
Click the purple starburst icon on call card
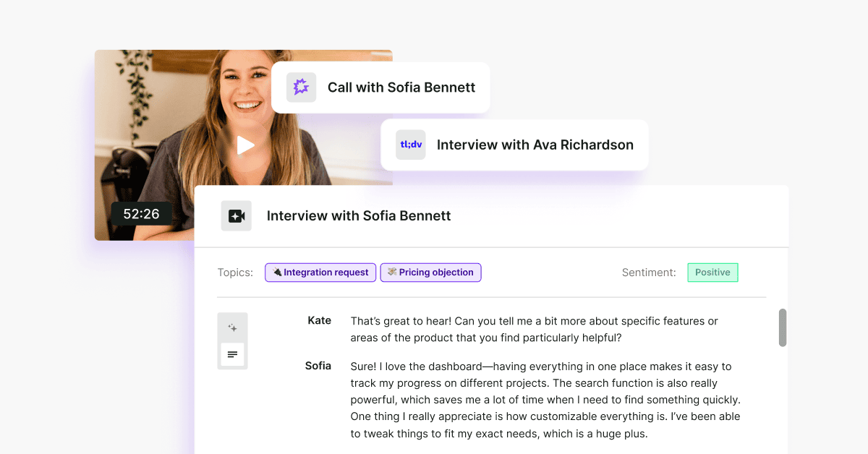click(301, 87)
